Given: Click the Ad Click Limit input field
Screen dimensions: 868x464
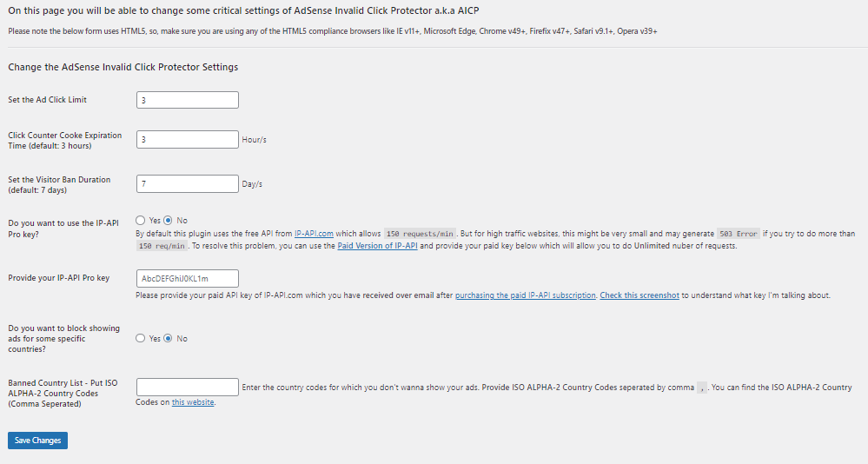Looking at the screenshot, I should [x=187, y=100].
